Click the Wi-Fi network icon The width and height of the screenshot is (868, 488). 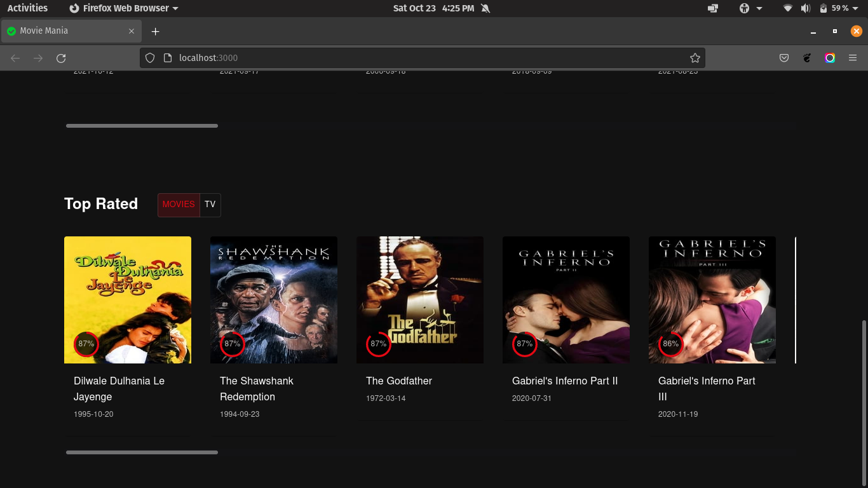(788, 8)
